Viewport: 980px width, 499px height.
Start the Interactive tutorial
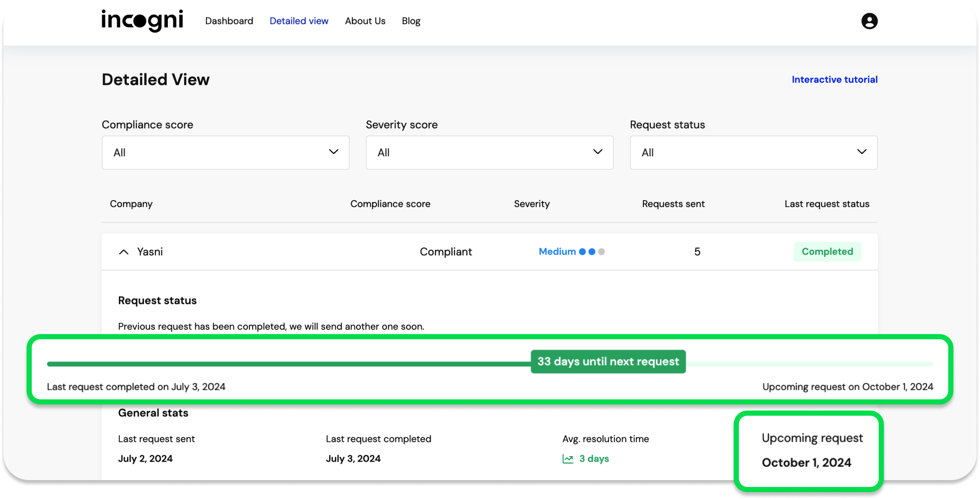(834, 79)
